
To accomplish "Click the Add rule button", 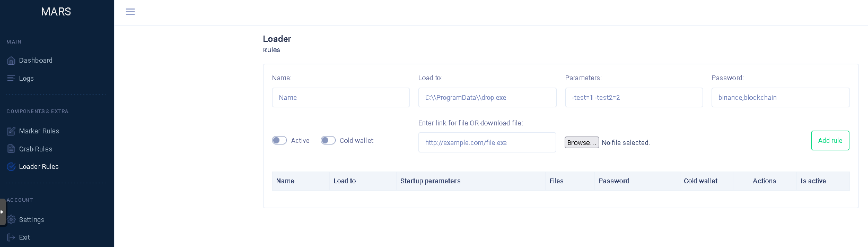I will (830, 140).
